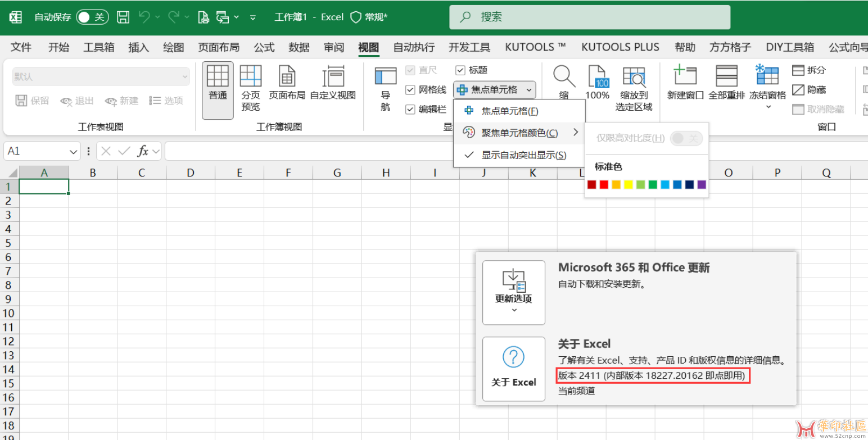This screenshot has height=440, width=868.
Task: Click in the formula bar input area
Action: [x=516, y=151]
